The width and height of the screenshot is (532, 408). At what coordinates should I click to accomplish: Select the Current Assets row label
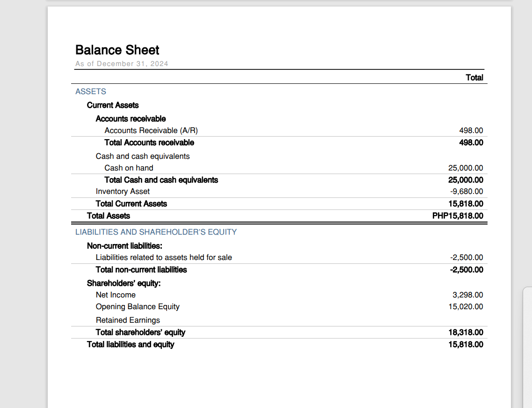tap(113, 105)
